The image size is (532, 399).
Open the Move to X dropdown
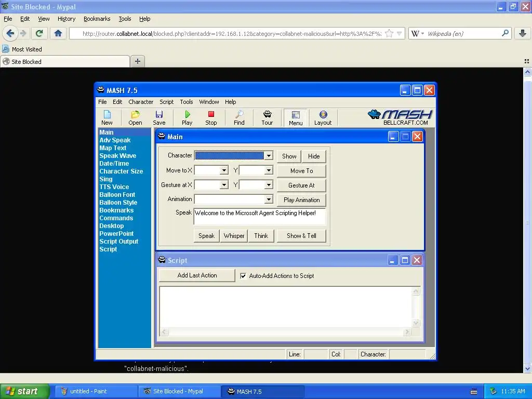(224, 170)
